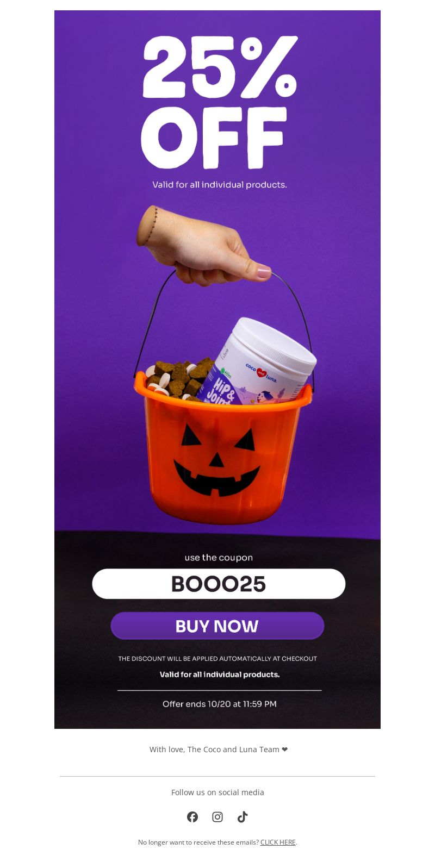The height and width of the screenshot is (868, 435).
Task: Open the Instagram social icon
Action: pos(217,817)
